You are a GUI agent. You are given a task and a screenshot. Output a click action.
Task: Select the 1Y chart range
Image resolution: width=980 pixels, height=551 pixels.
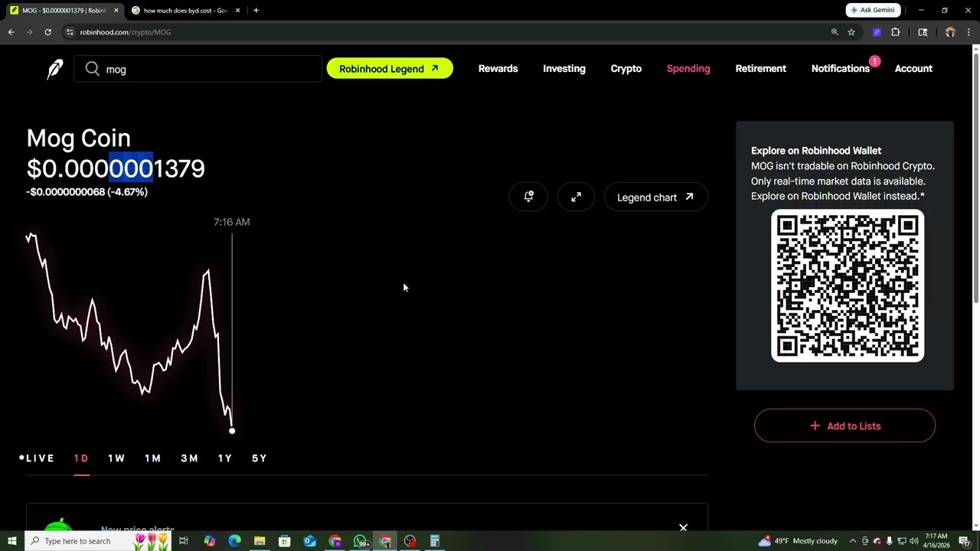tap(224, 458)
